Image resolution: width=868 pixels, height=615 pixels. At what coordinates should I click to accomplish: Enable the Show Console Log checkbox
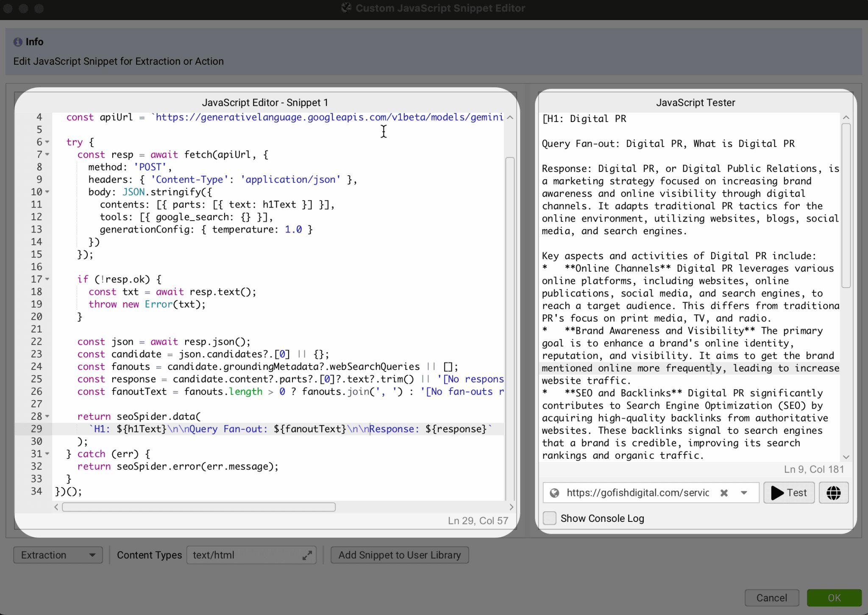click(549, 518)
